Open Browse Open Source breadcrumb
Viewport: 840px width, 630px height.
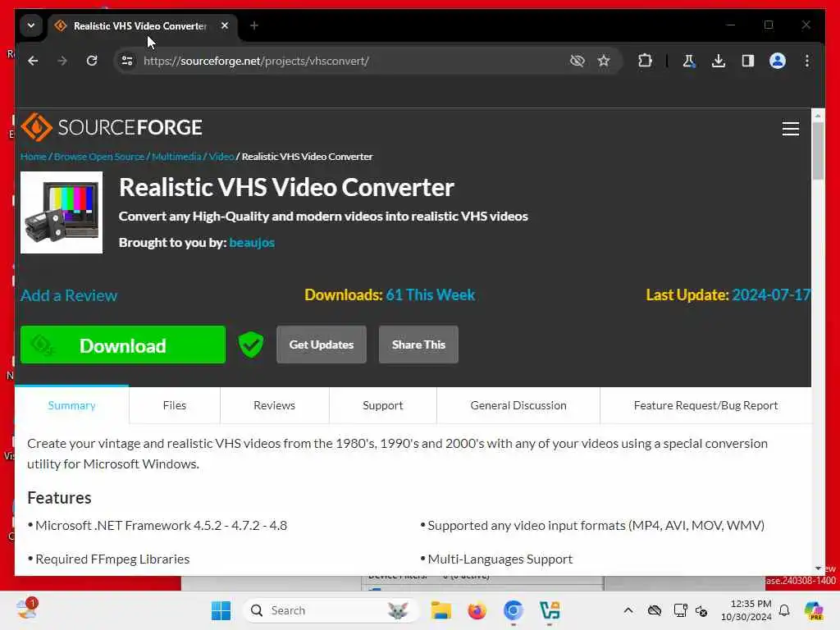[99, 157]
